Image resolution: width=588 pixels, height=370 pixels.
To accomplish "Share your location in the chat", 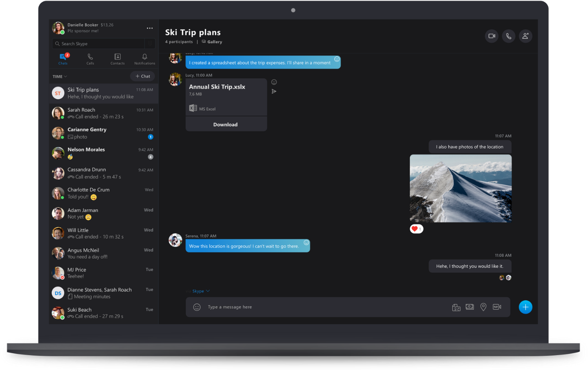I will (x=483, y=307).
